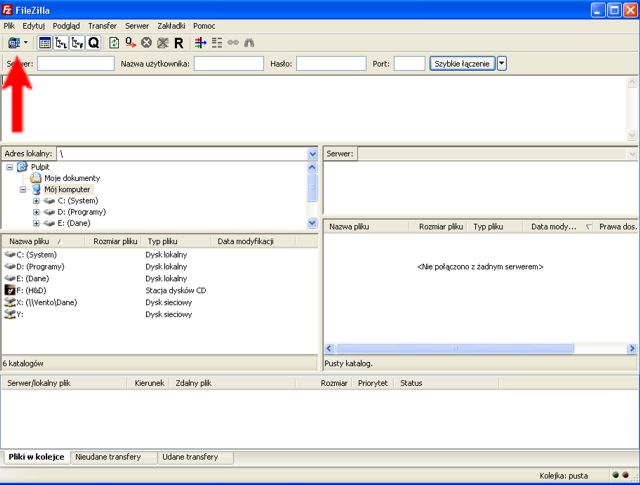Open the Adres lokalny path dropdown
The image size is (640, 485).
pyautogui.click(x=312, y=154)
